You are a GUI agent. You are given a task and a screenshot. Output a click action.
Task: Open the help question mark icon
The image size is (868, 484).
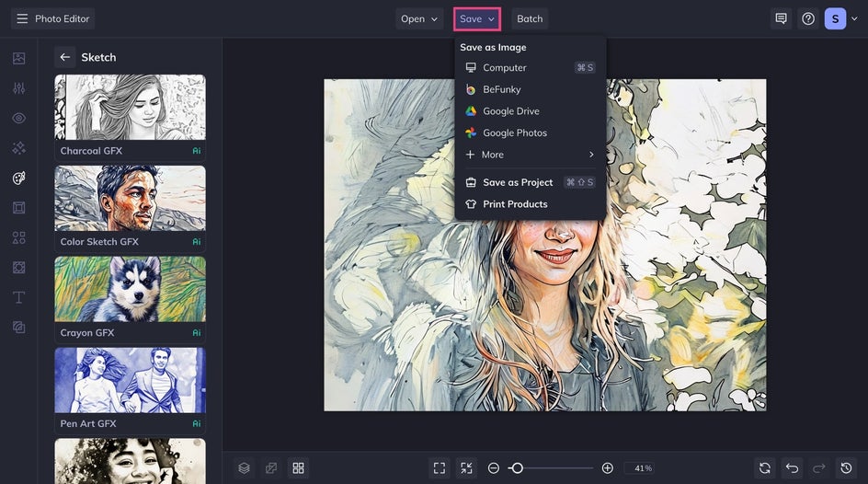coord(807,18)
